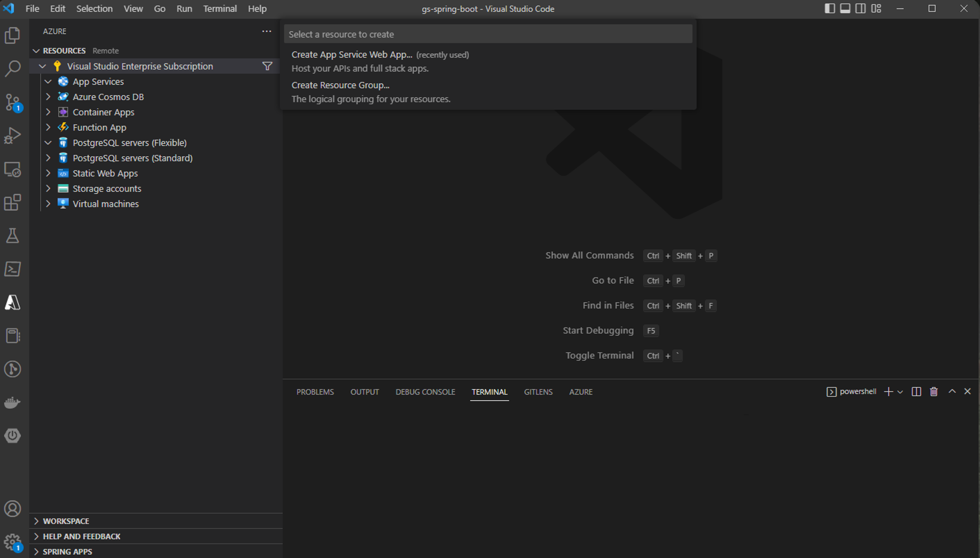This screenshot has width=980, height=558.
Task: Collapse the RESOURCES section
Action: [36, 51]
